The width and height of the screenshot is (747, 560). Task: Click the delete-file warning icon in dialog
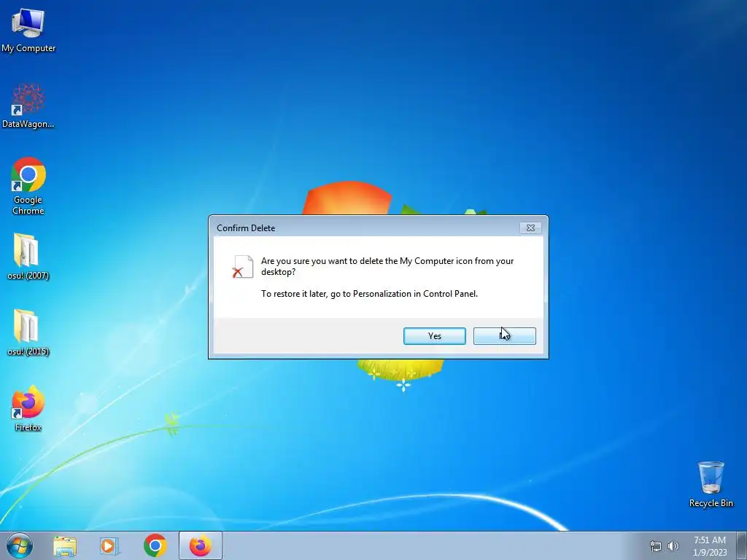[242, 267]
